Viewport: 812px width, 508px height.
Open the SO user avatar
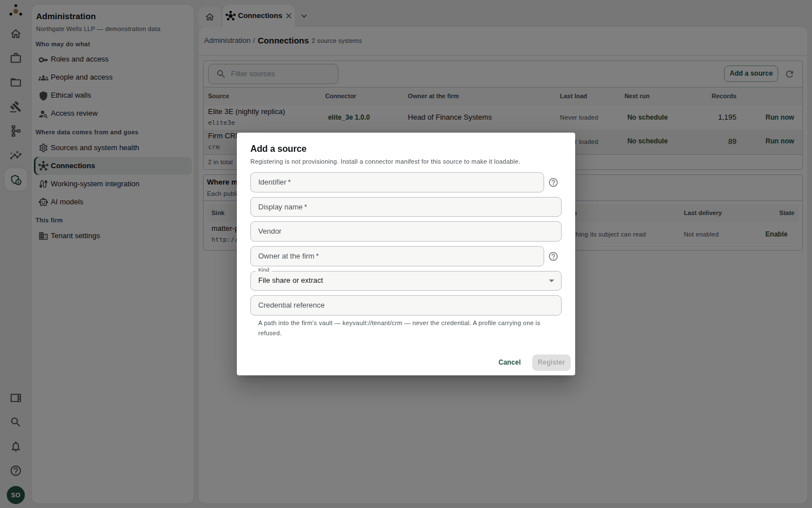click(x=16, y=495)
